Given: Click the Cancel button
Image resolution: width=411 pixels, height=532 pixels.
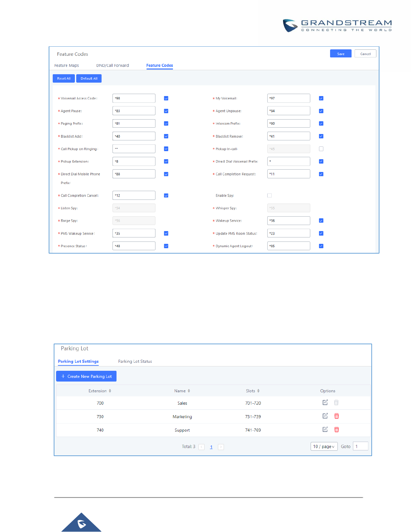Looking at the screenshot, I should 365,54.
